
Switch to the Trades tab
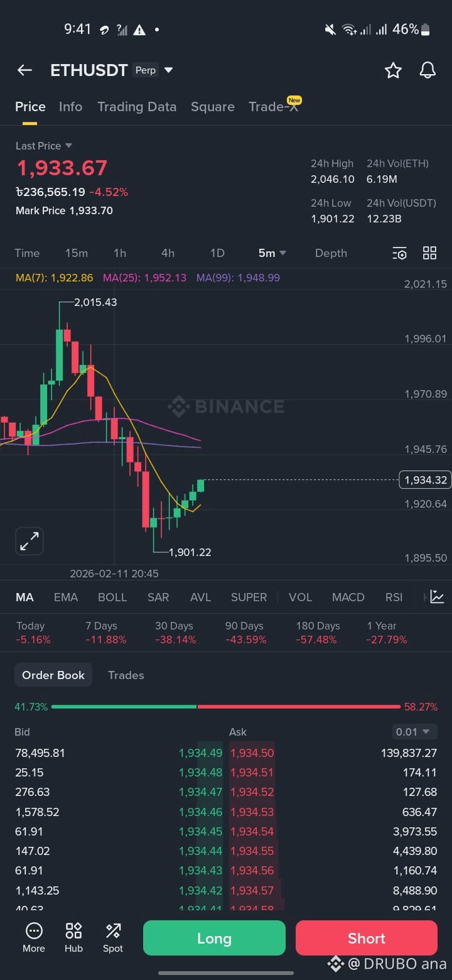(126, 675)
